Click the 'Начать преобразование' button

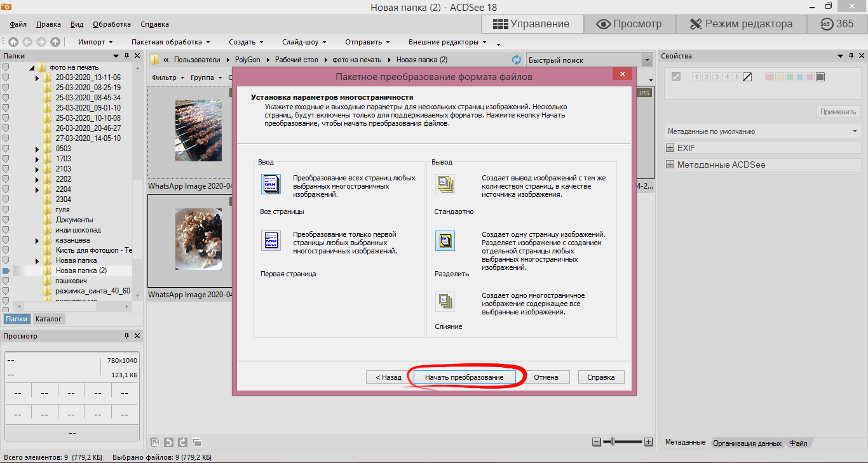click(x=464, y=377)
